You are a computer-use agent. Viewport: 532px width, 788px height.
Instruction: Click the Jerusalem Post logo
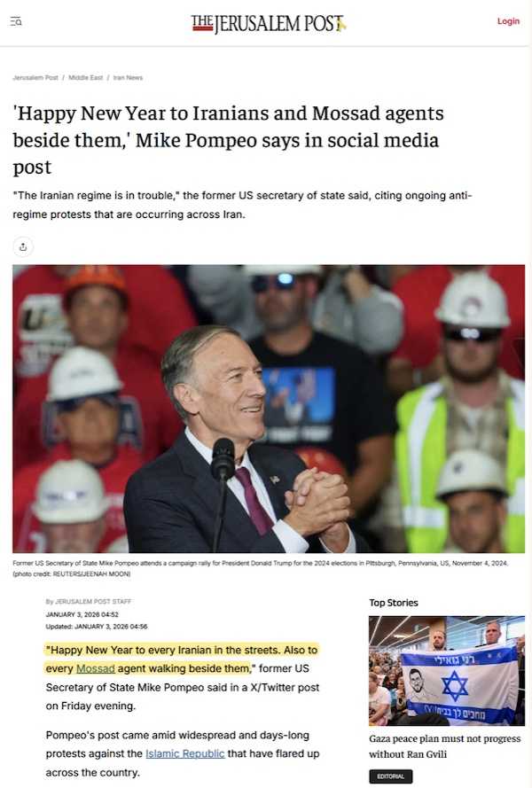tap(269, 23)
